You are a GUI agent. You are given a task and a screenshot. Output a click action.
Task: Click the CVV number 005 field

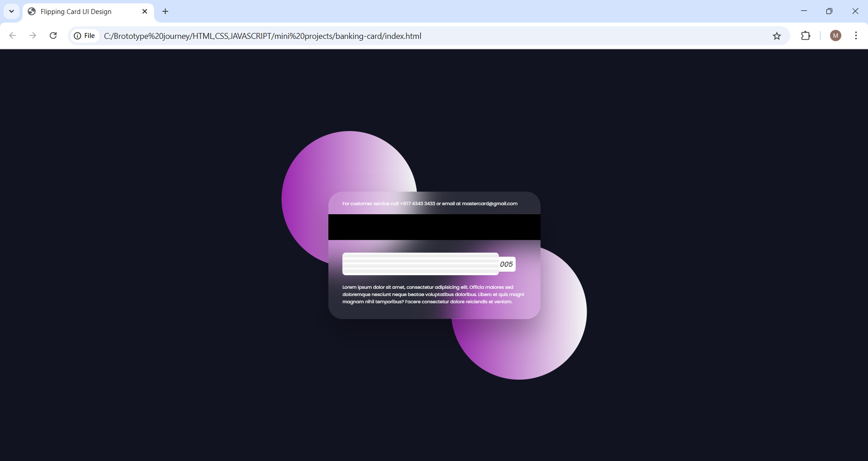click(x=507, y=264)
